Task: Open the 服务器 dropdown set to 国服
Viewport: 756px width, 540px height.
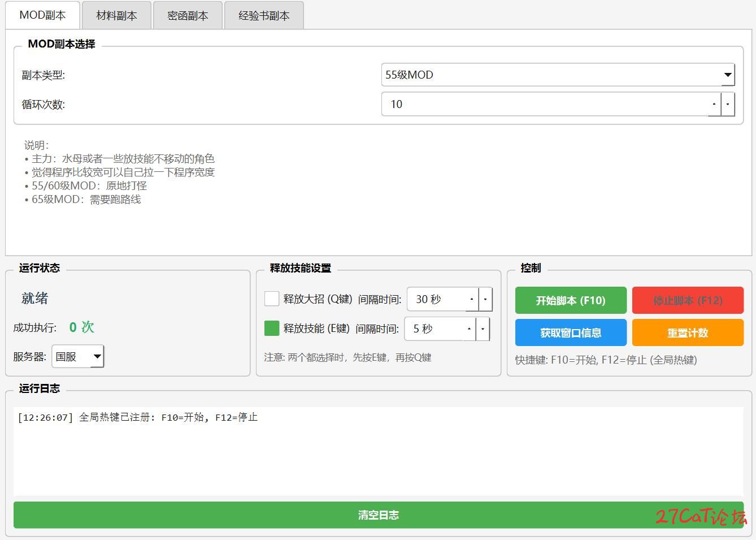Action: [78, 357]
